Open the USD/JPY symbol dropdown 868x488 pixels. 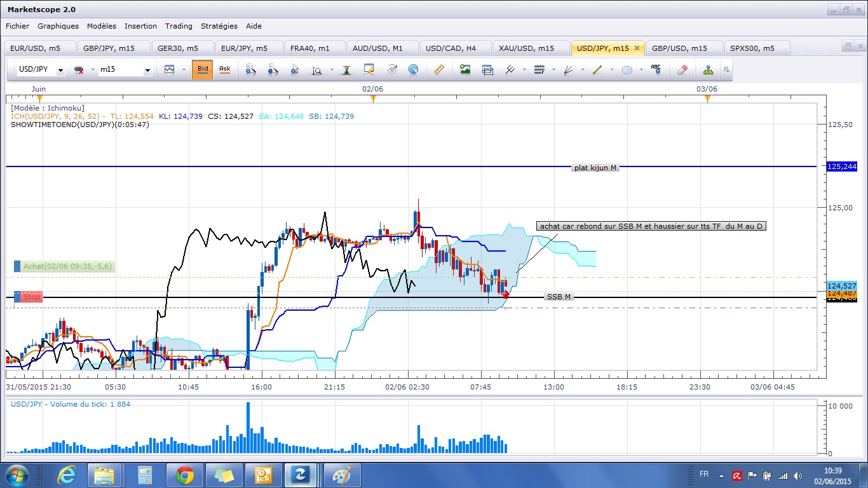point(60,71)
